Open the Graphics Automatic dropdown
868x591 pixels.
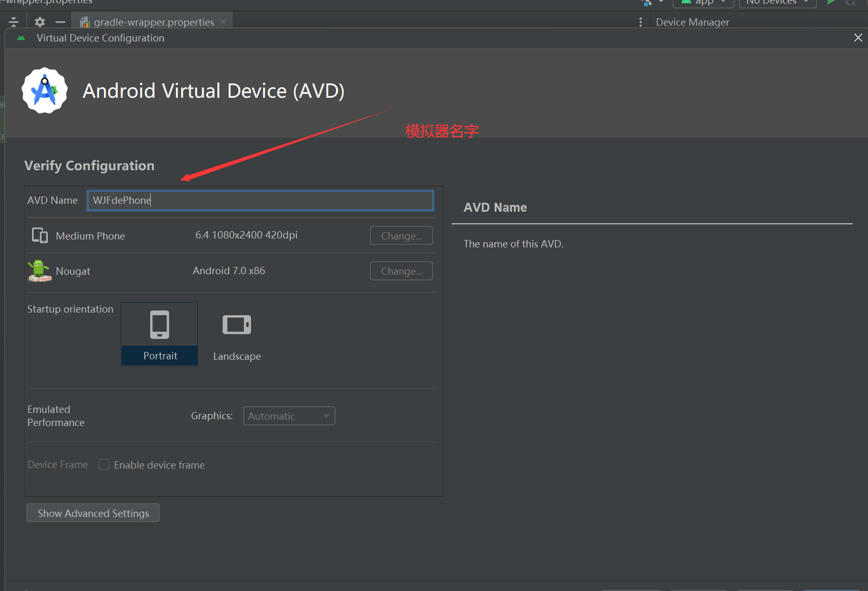click(x=289, y=416)
